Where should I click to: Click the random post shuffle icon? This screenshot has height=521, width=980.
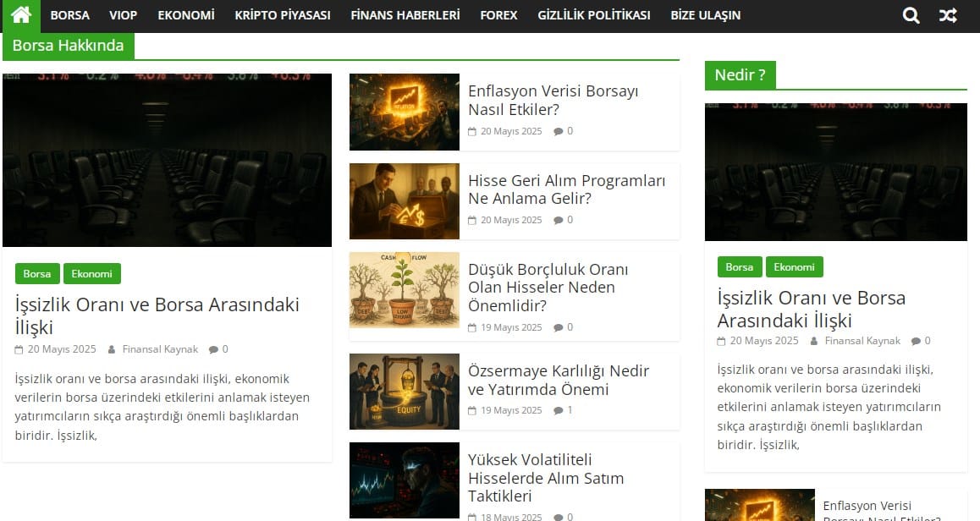(x=948, y=15)
